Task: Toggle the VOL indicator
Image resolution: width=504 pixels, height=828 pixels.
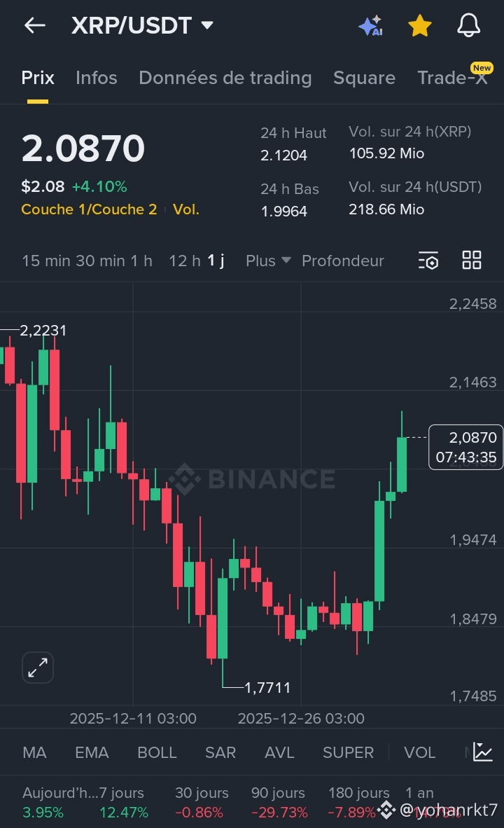Action: tap(419, 752)
